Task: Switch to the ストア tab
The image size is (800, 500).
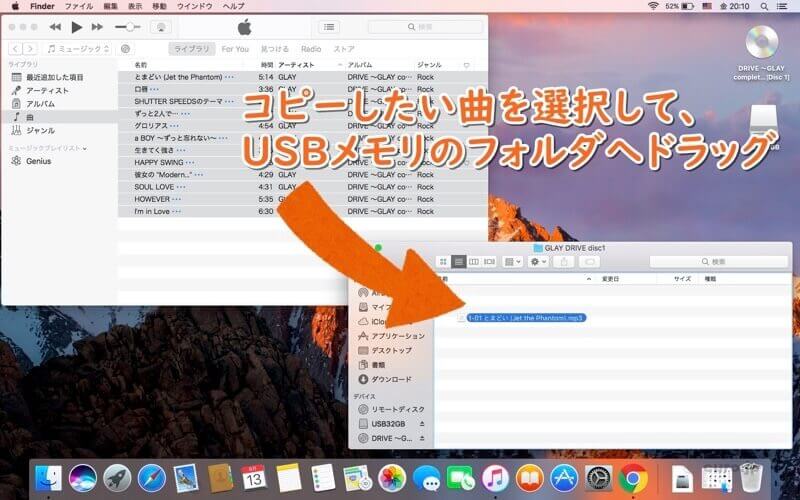Action: tap(344, 49)
